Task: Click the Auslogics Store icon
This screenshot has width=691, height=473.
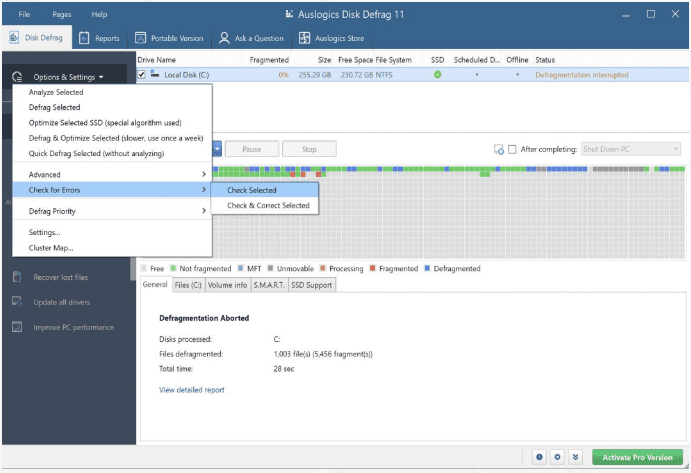Action: point(304,38)
